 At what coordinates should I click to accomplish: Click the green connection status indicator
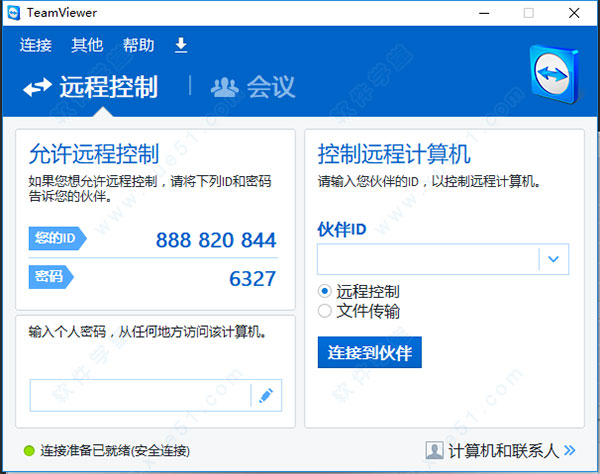29,451
